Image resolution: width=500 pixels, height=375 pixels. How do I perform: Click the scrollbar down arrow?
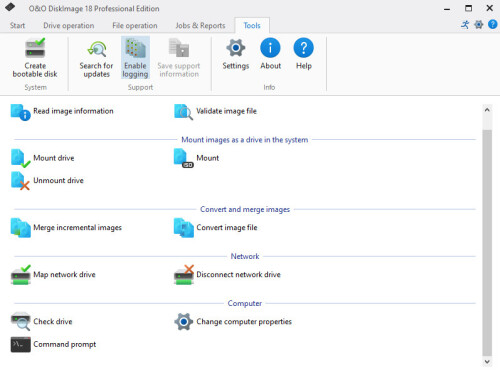(487, 361)
